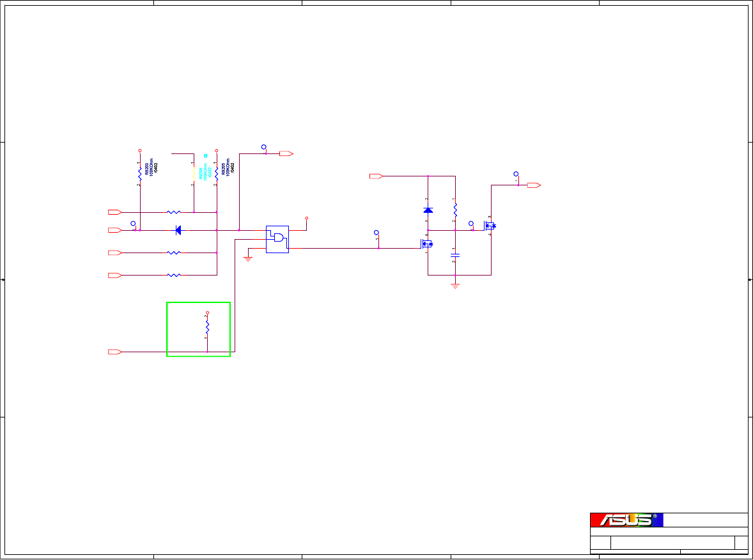Select the R9200 resistor symbol

click(x=140, y=174)
